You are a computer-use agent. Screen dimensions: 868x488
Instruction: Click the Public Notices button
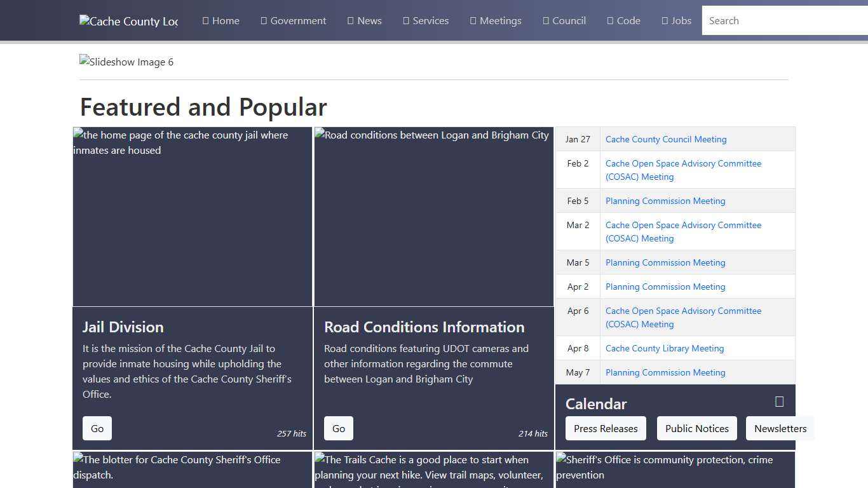(x=696, y=428)
